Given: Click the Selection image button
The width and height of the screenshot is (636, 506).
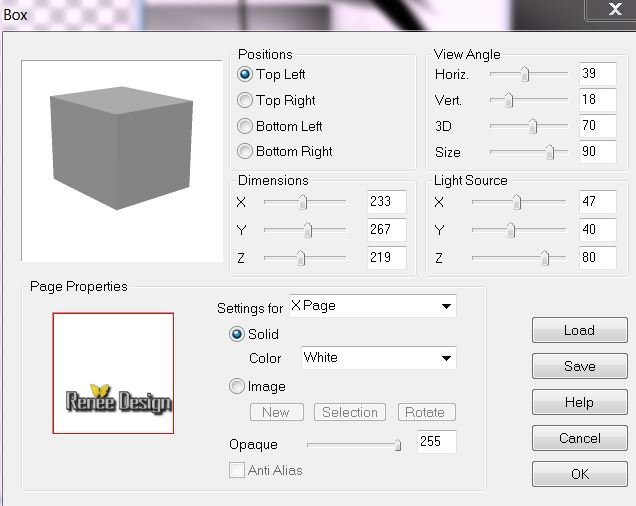Looking at the screenshot, I should click(x=350, y=412).
